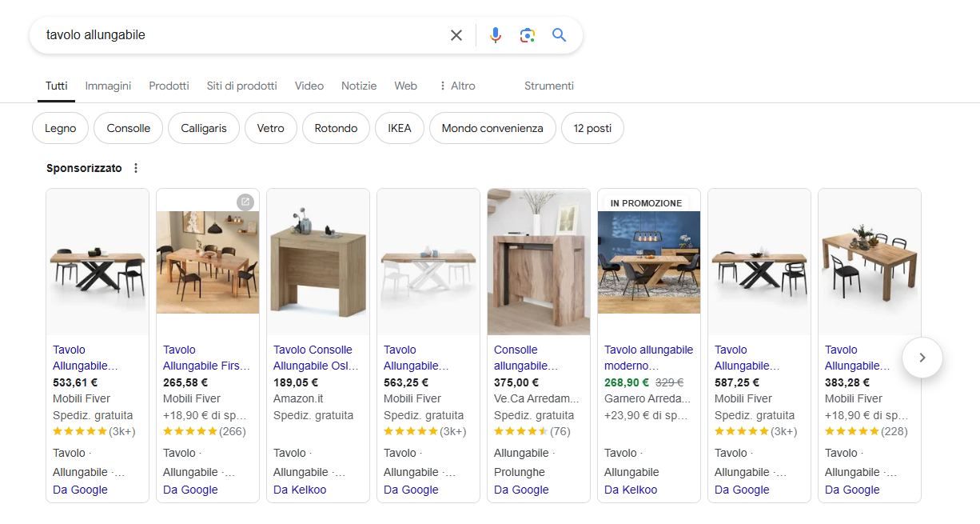The height and width of the screenshot is (524, 980).
Task: Open 'Tavolo allungabile moderno...' product title
Action: coord(648,358)
